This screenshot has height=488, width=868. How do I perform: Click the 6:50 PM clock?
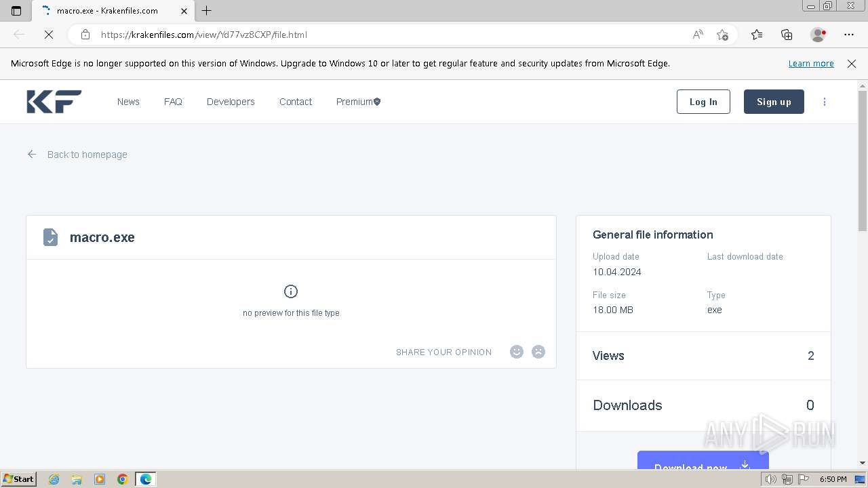833,479
